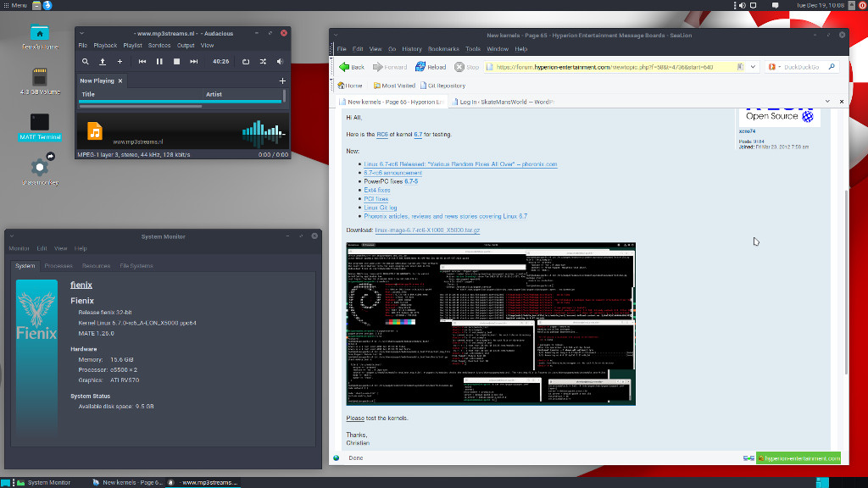Click the browser page vertical scrollbar
868x488 pixels.
845,282
